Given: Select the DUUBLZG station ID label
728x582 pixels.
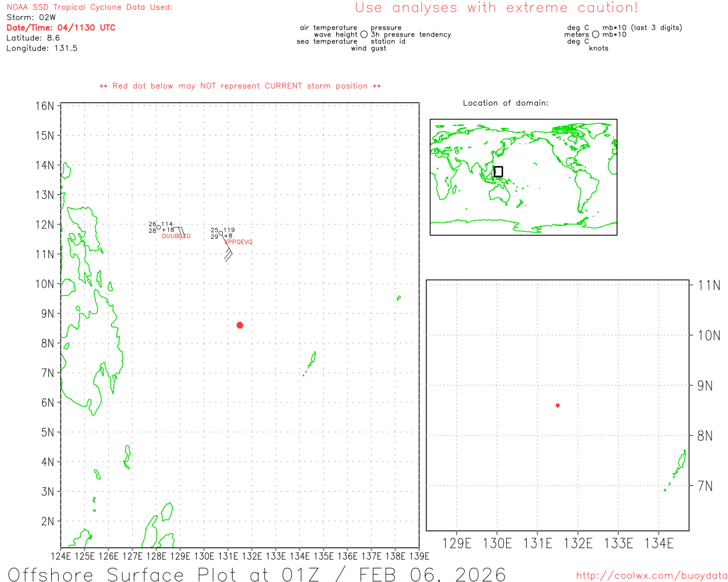Looking at the screenshot, I should click(x=176, y=236).
